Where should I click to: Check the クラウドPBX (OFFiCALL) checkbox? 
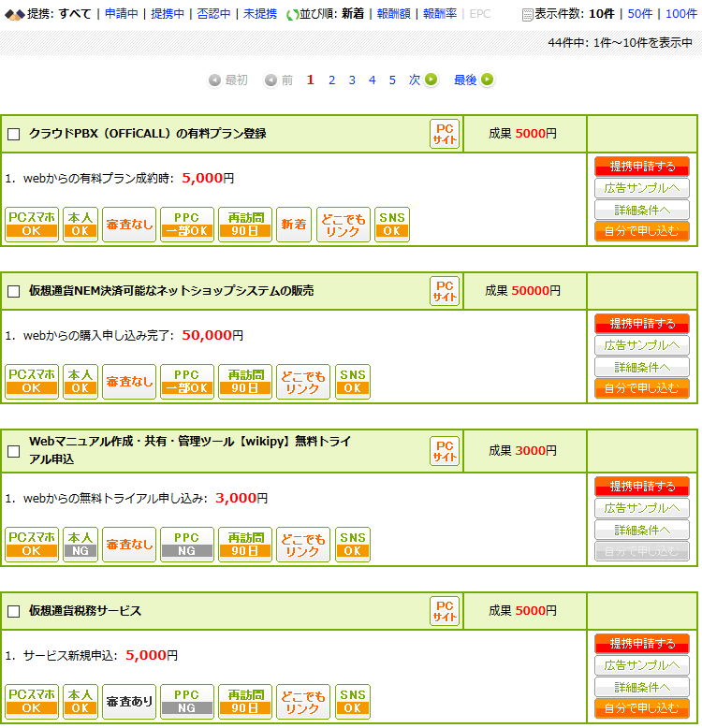point(14,134)
